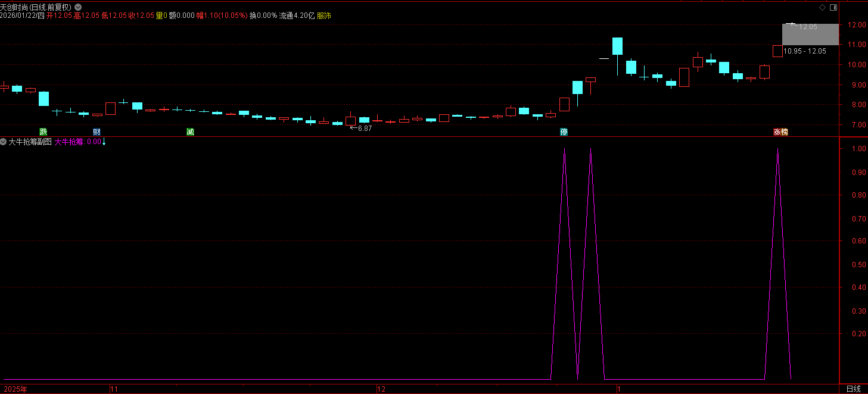Click the 日线 period label at bottom right
The width and height of the screenshot is (868, 394).
854,389
